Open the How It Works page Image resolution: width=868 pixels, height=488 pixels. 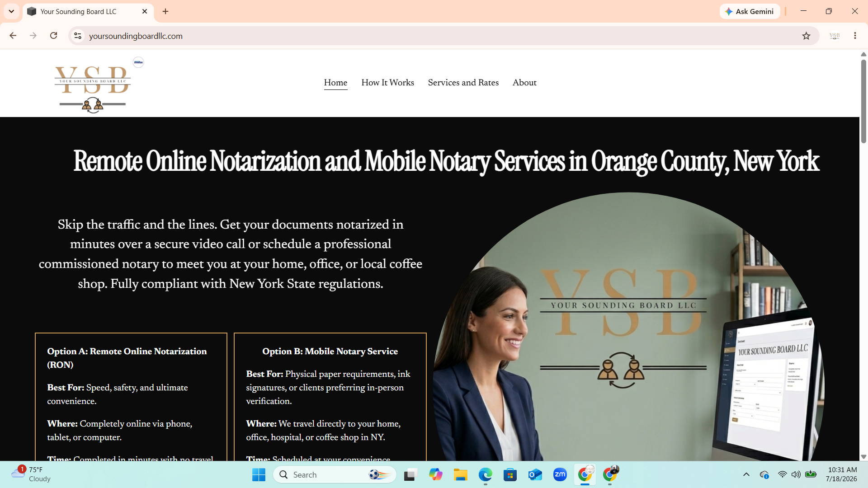pos(387,83)
